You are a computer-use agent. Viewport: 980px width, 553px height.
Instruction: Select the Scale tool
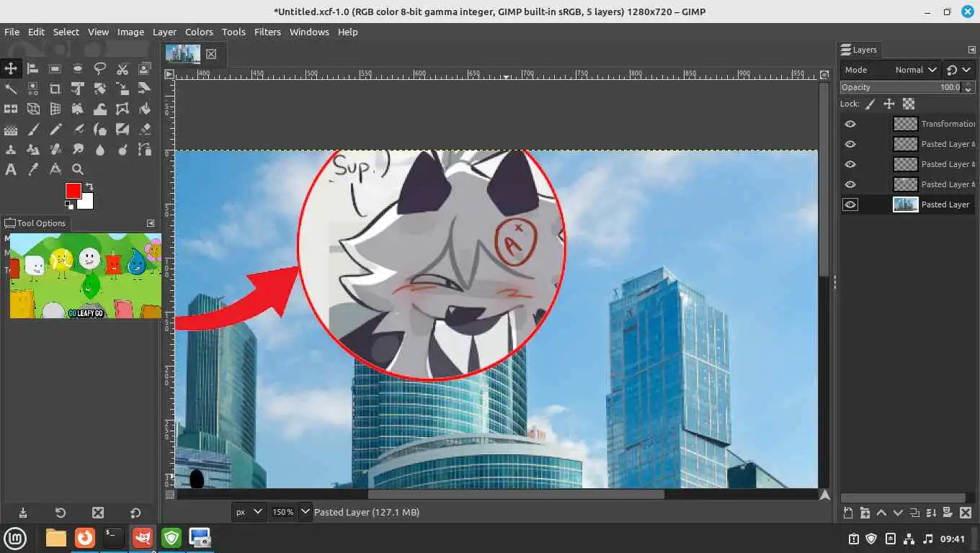(x=122, y=89)
